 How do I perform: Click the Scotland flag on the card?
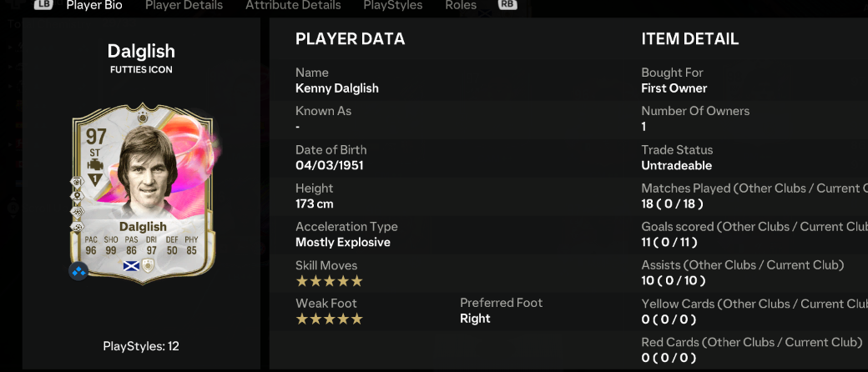click(131, 265)
